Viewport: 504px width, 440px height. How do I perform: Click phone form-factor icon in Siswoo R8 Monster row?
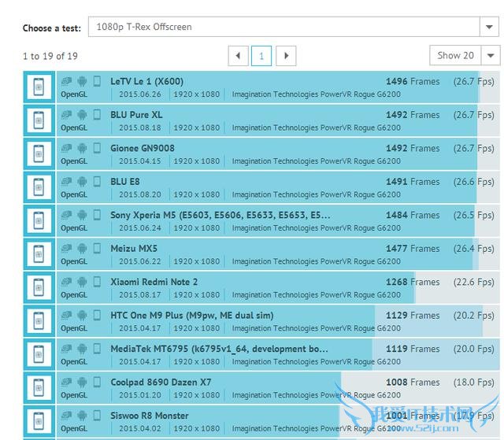97,416
